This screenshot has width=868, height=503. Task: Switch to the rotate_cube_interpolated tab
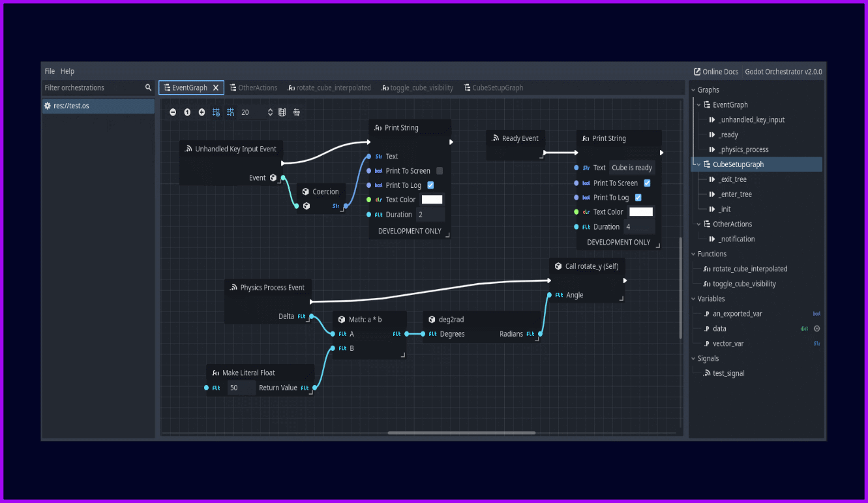point(329,87)
